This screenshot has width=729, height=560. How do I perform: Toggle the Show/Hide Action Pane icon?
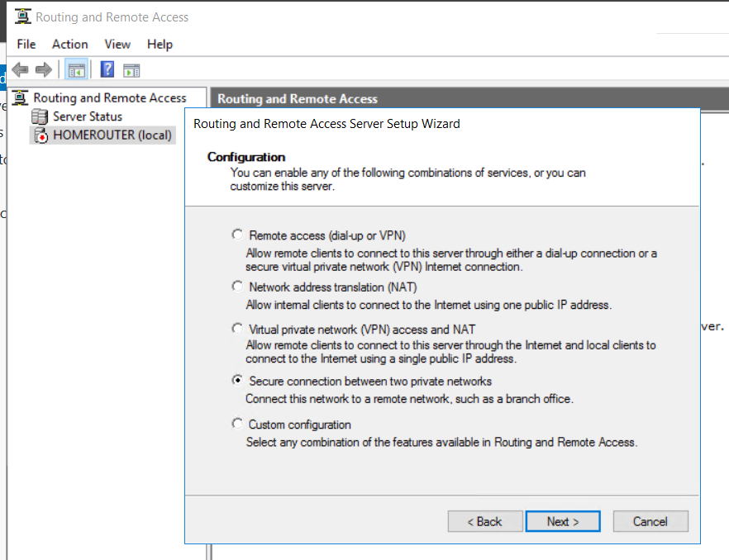point(131,70)
